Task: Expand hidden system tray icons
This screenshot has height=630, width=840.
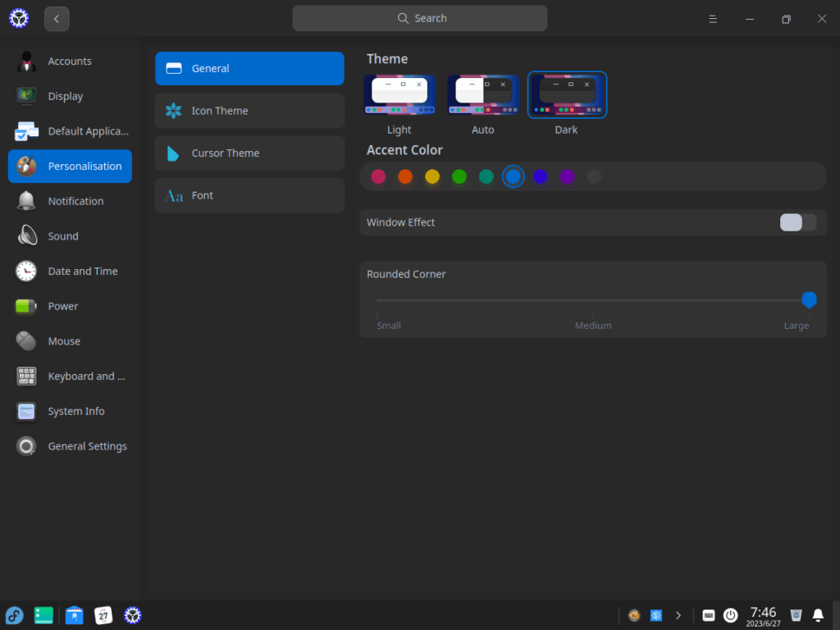Action: [x=678, y=614]
